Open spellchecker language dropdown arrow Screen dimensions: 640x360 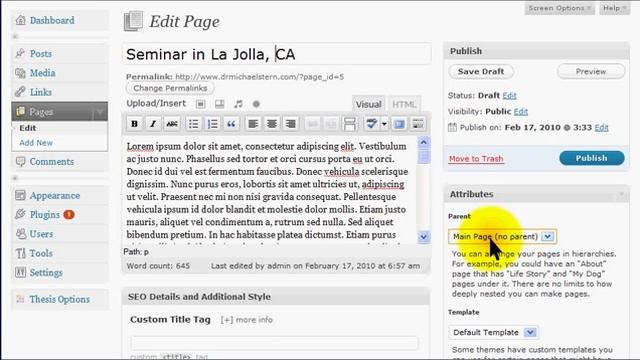(384, 124)
